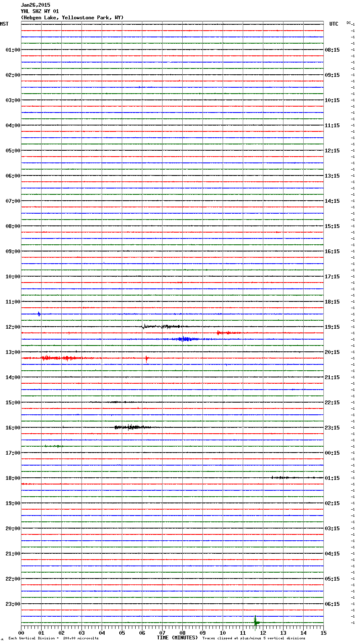Select the 01:00 MST row label

click(x=13, y=50)
